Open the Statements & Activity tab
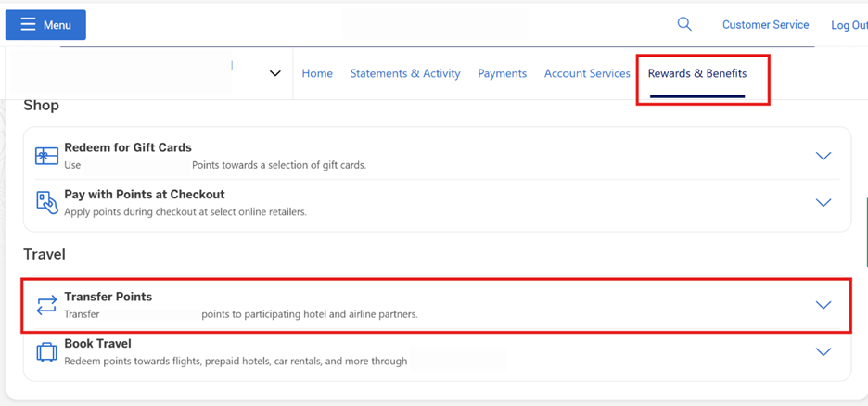 tap(405, 73)
